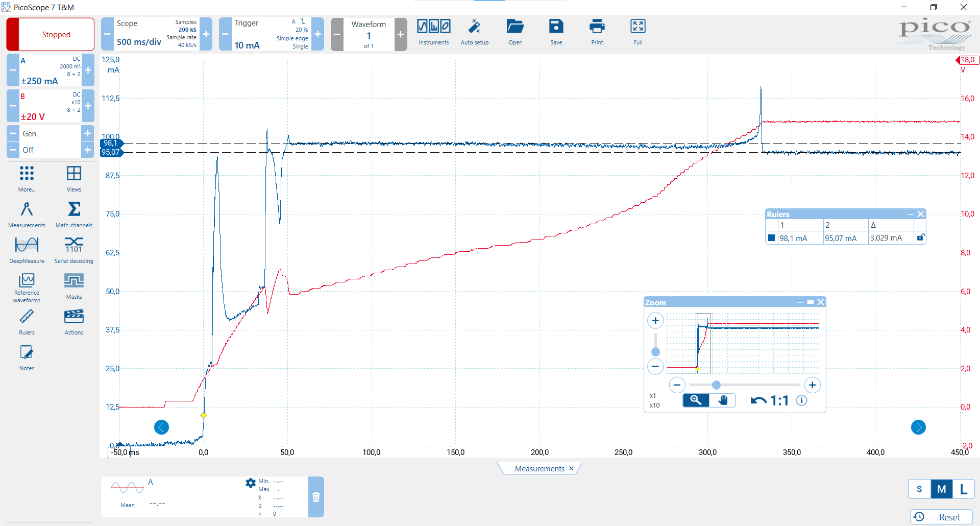This screenshot has width=980, height=526.
Task: Select the L size option
Action: point(963,489)
